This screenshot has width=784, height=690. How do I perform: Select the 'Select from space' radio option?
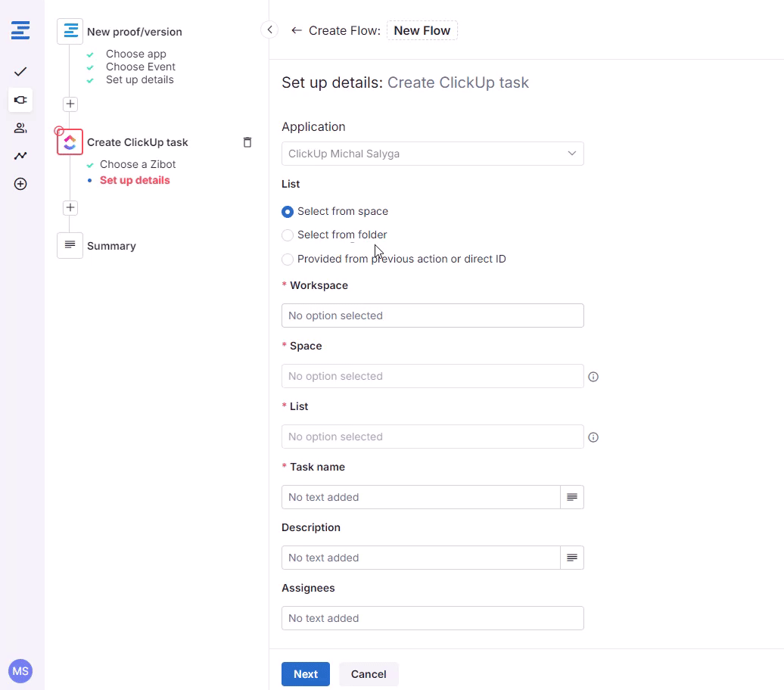click(288, 212)
